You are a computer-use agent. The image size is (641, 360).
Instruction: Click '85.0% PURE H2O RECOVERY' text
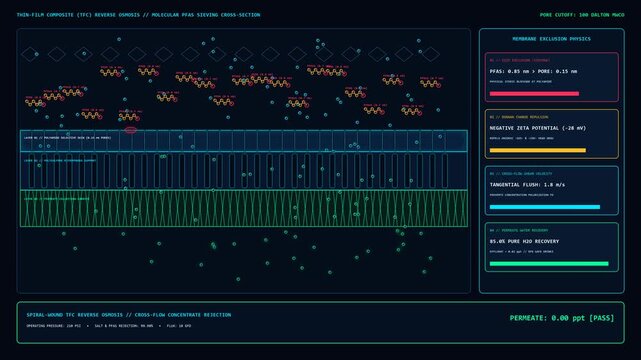(x=524, y=241)
